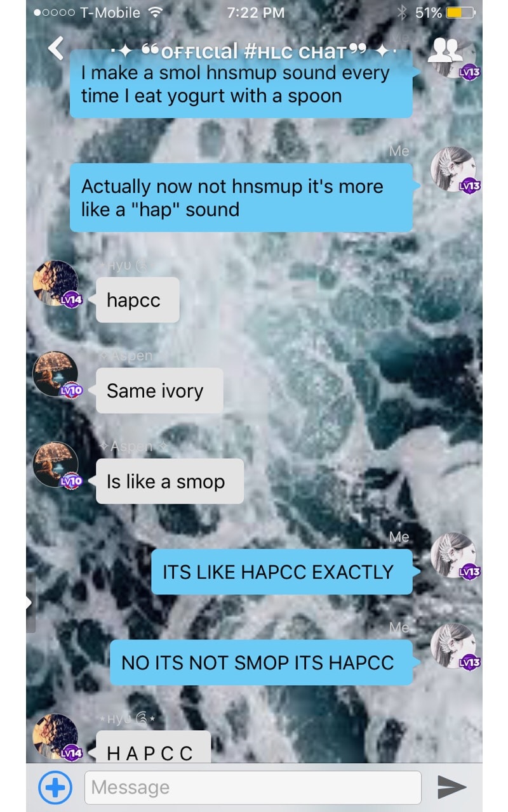The height and width of the screenshot is (812, 508).
Task: Tap the Official #HLC Chat title
Action: click(x=249, y=50)
